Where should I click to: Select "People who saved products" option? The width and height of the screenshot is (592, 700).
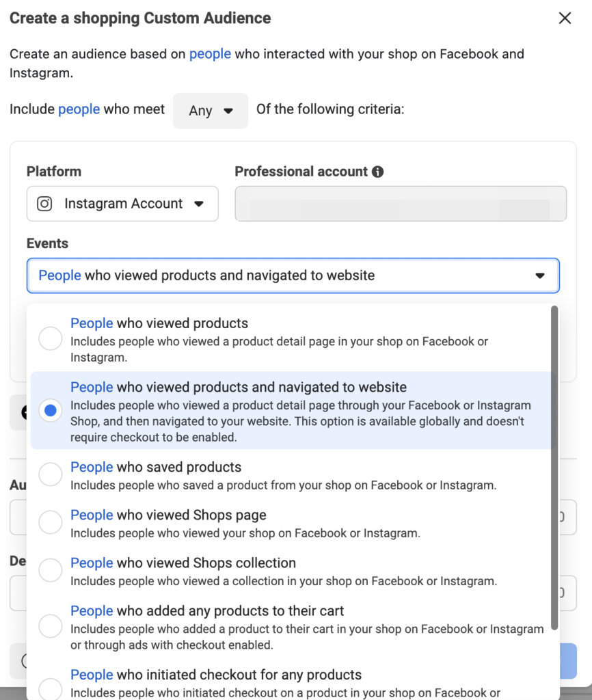coord(50,474)
